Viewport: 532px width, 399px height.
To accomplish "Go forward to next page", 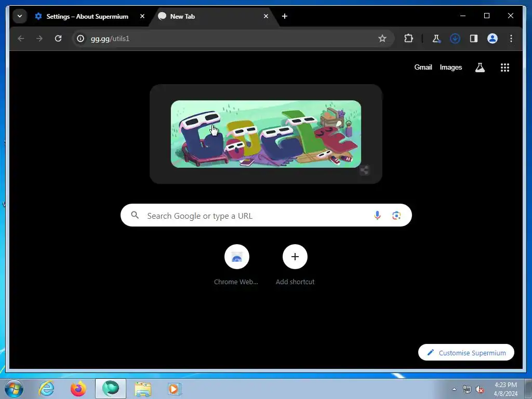I will [x=39, y=38].
